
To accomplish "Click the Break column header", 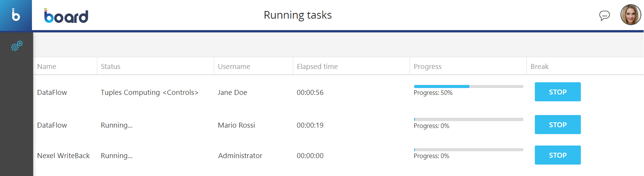I will (539, 66).
